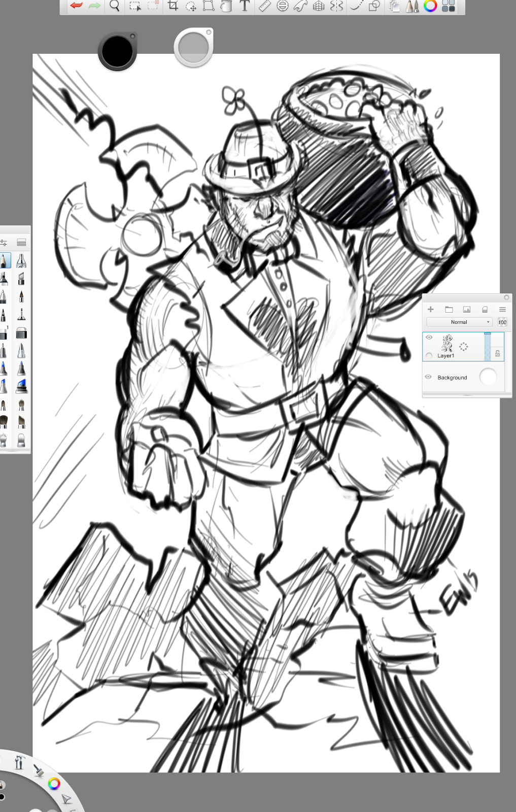
Task: Open the Normal blend mode dropdown
Action: [459, 322]
